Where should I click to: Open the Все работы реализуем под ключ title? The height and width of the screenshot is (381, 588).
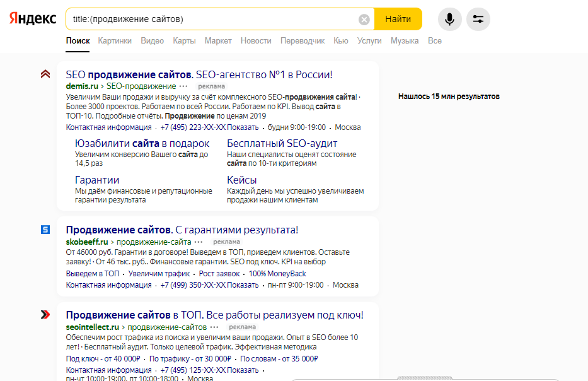click(x=215, y=315)
